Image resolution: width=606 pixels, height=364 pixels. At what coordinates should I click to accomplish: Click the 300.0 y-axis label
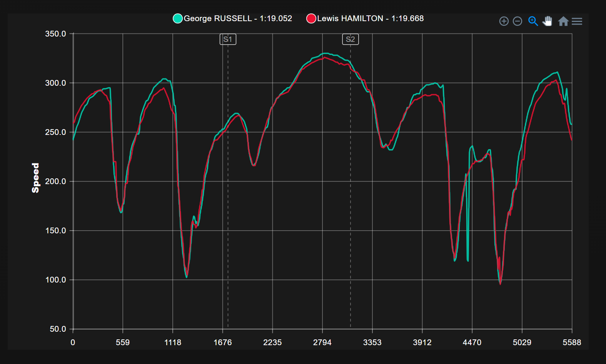pos(56,83)
